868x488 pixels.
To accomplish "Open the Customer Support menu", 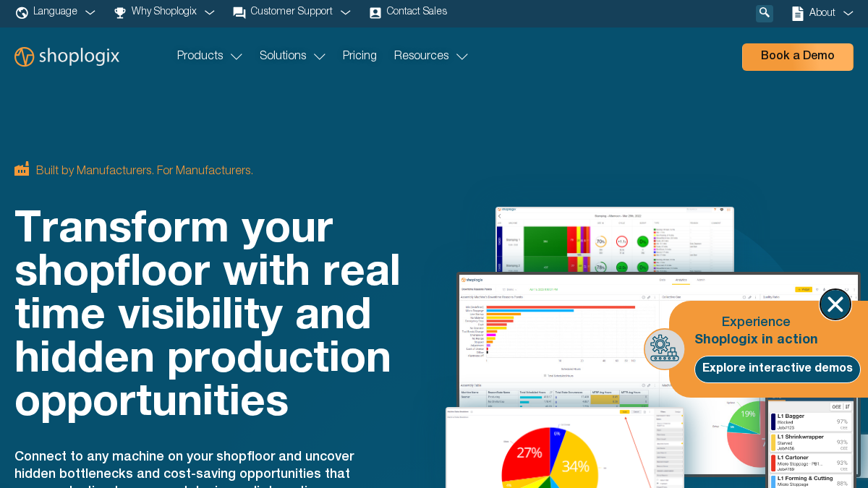I will point(292,12).
